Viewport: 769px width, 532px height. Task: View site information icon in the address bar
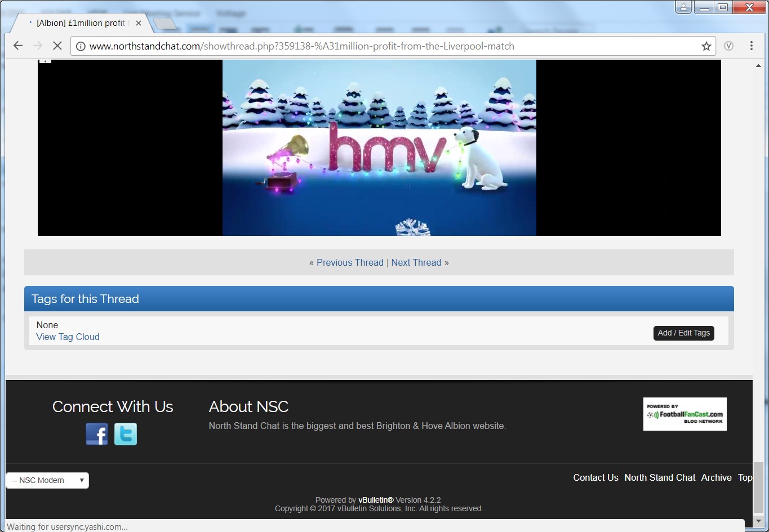81,46
